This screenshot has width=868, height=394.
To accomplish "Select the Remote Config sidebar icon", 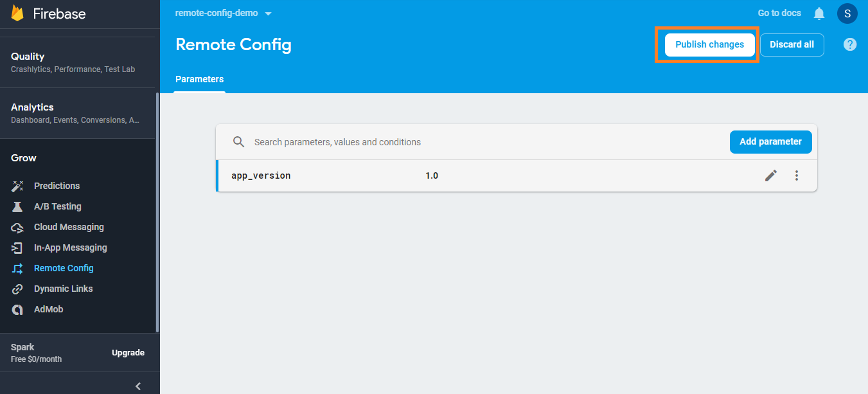I will (x=17, y=268).
